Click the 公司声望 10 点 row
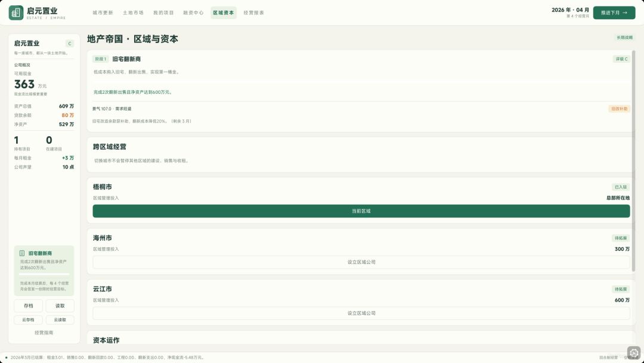Image resolution: width=644 pixels, height=363 pixels. (x=44, y=167)
